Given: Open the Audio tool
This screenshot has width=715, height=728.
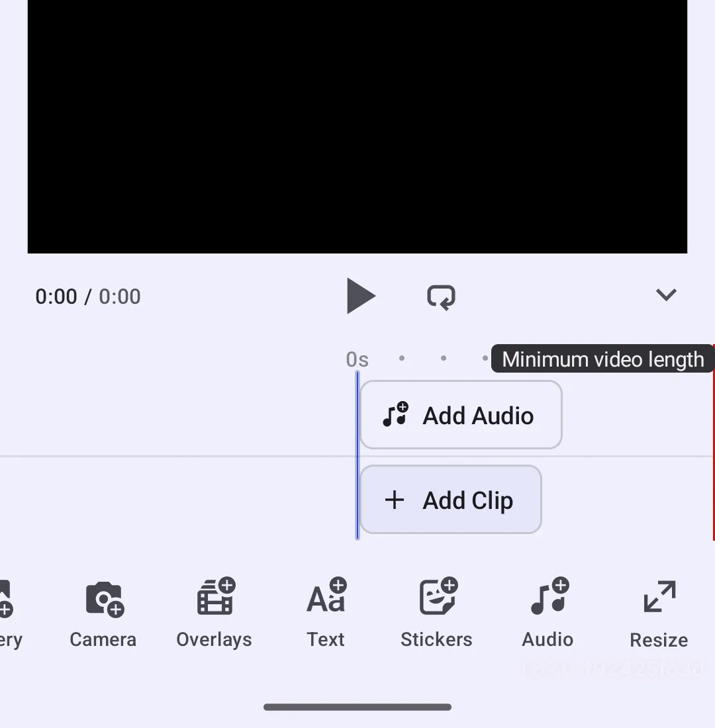Looking at the screenshot, I should 547,612.
